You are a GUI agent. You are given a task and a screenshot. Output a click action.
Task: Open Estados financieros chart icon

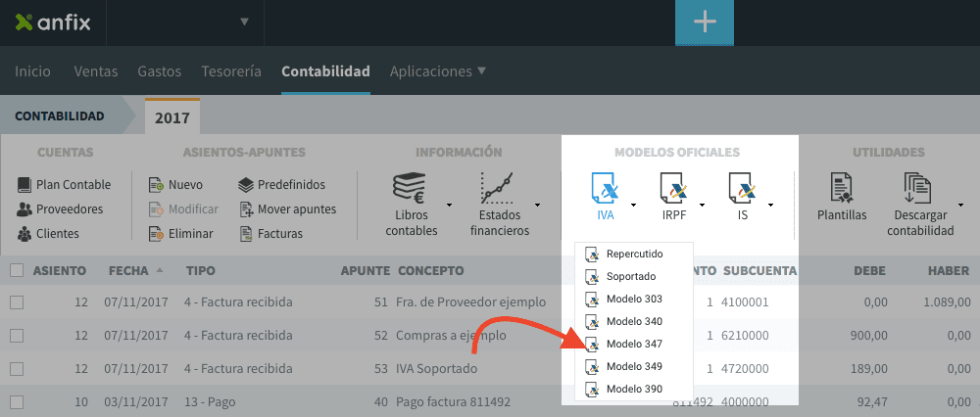[498, 186]
